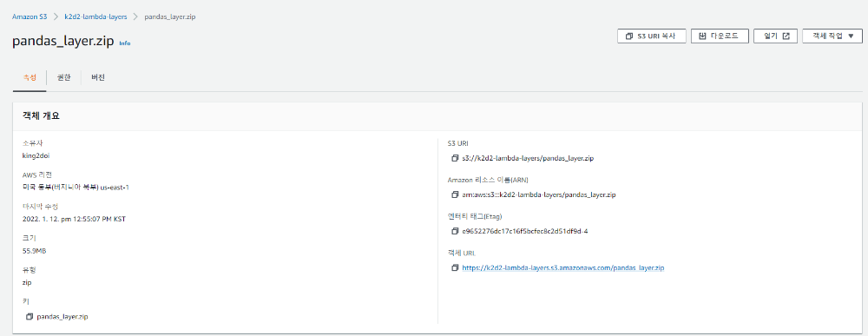Click the page title pandas_layer.zip
Screen dimensions: 868x336
pyautogui.click(x=63, y=42)
